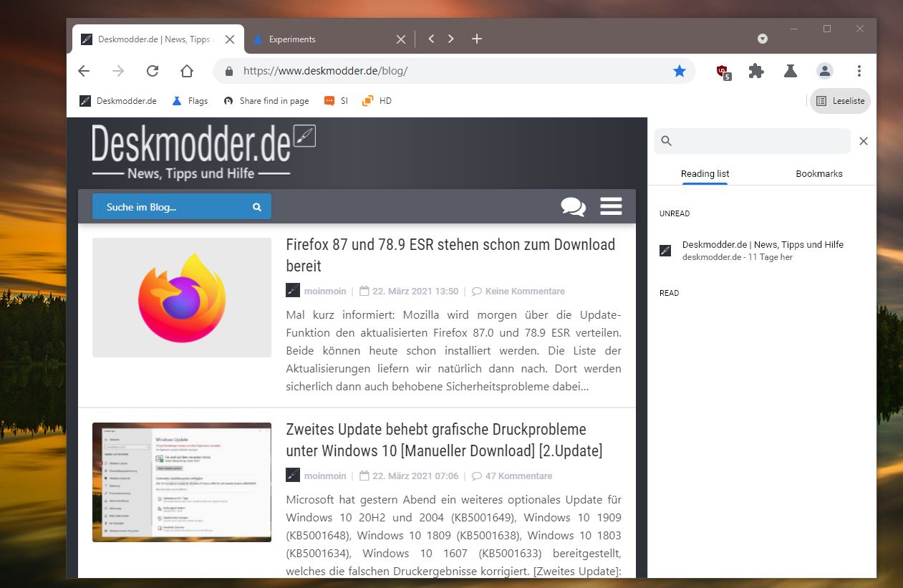This screenshot has height=588, width=903.
Task: Click the UNREAD section heading
Action: tap(675, 213)
